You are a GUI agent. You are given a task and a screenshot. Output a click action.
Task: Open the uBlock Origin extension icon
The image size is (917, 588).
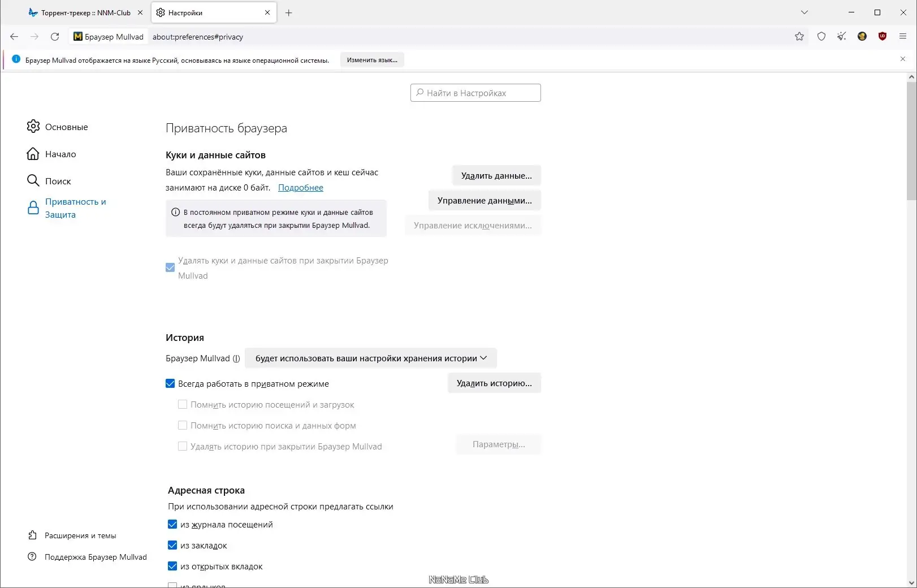883,37
